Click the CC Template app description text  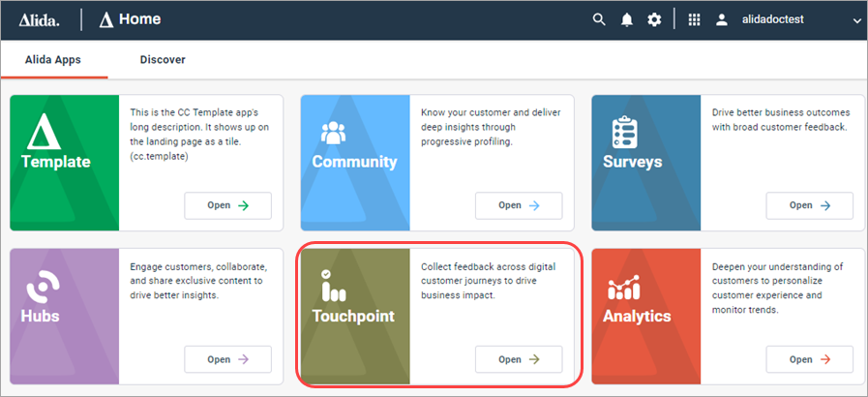click(199, 135)
